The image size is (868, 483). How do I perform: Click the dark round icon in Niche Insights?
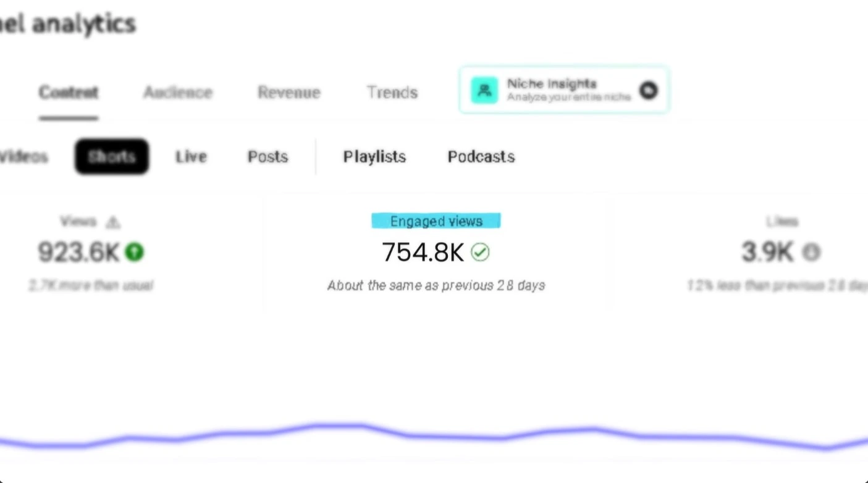(x=648, y=90)
